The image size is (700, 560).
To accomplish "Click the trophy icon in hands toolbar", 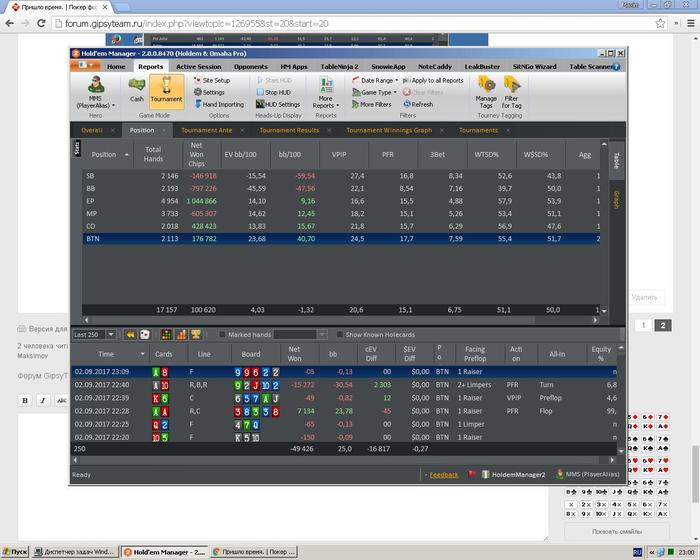I will pyautogui.click(x=196, y=334).
